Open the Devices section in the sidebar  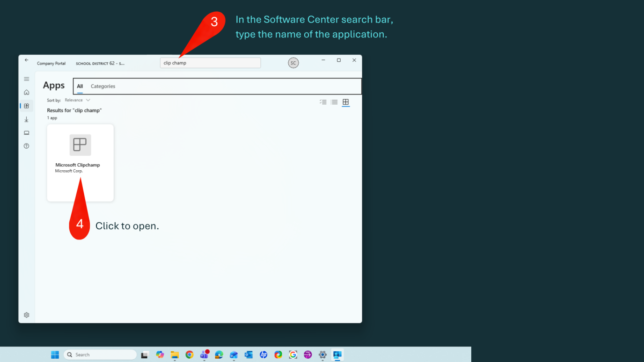coord(27,132)
